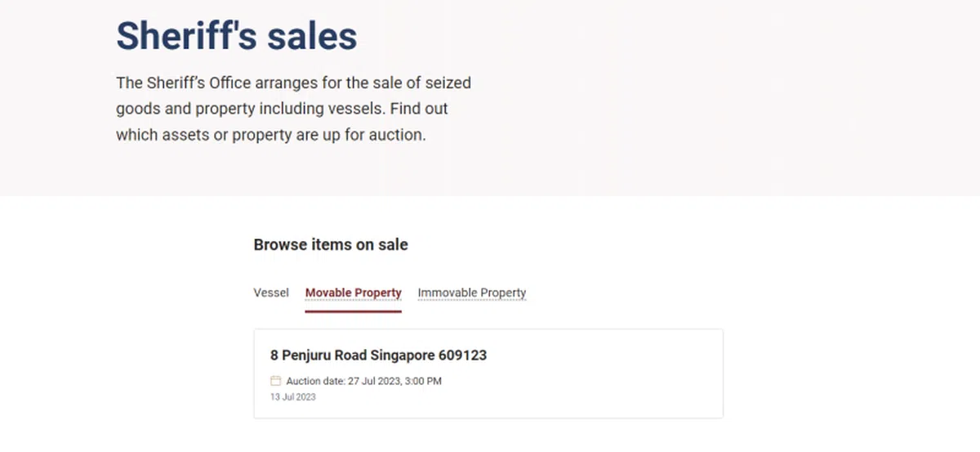
Task: Click the Sheriff's sales page heading
Action: click(x=236, y=36)
